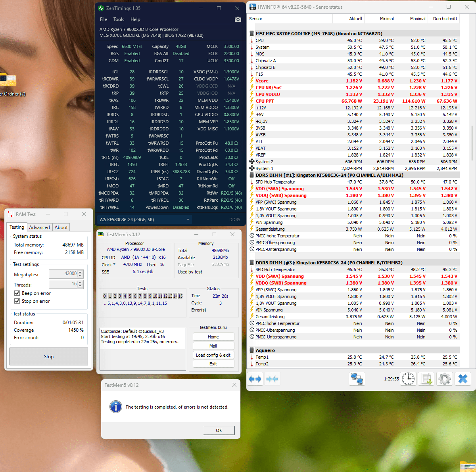
Task: Decrease Threads value with down arrow
Action: click(x=80, y=286)
